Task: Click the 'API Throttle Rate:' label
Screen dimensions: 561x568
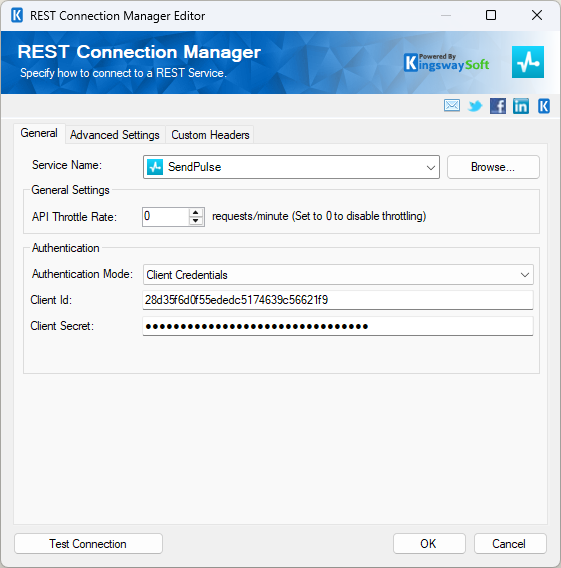Action: (x=74, y=217)
